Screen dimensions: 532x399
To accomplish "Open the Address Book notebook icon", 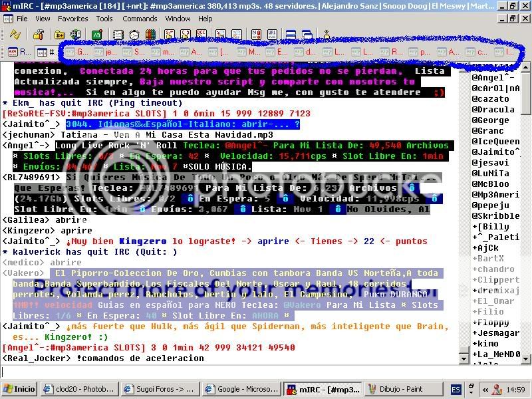I will [118, 35].
